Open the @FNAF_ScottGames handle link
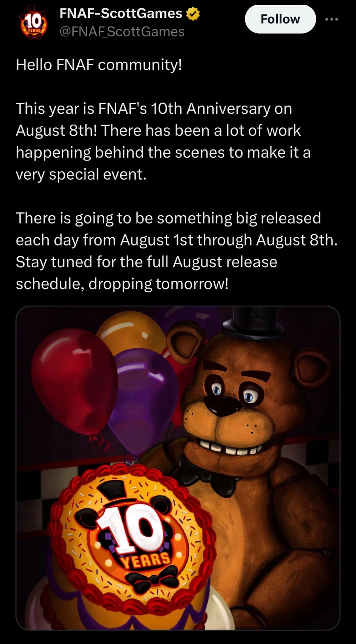Viewport: 356px width, 644px height. coord(122,32)
